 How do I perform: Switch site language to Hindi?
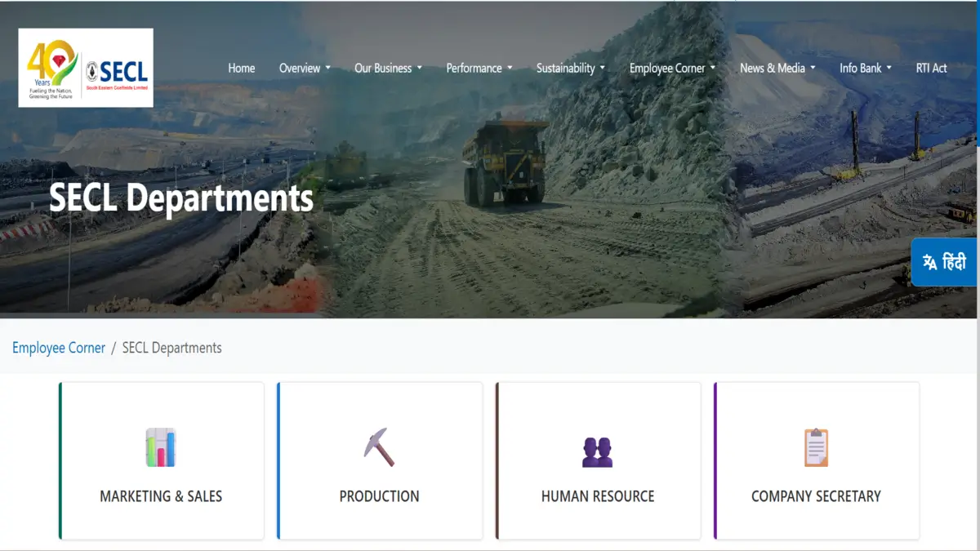click(944, 262)
